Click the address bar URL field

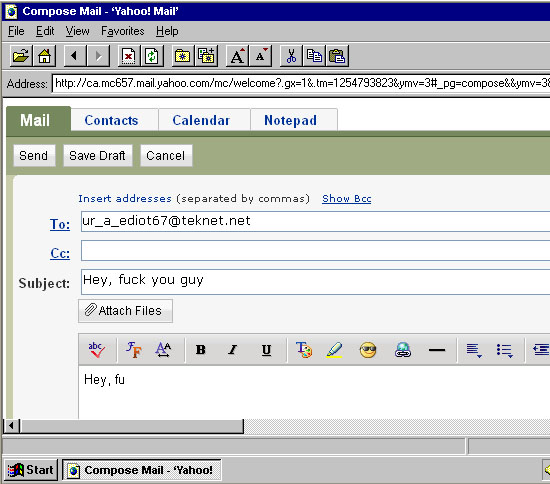(x=301, y=83)
